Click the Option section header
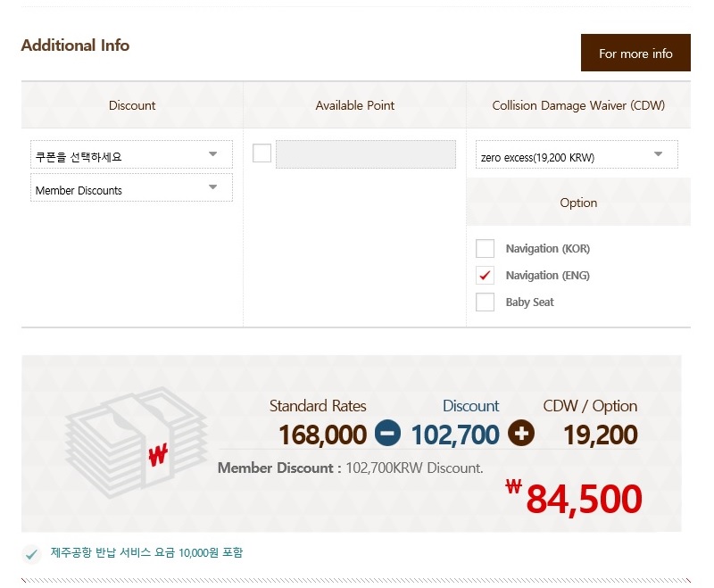This screenshot has height=588, width=714. (x=578, y=203)
